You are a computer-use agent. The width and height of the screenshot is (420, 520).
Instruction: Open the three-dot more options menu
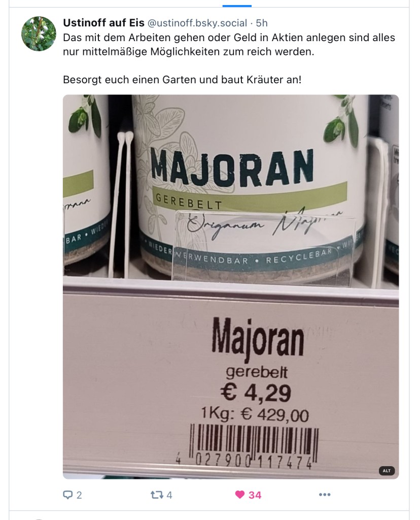(325, 495)
